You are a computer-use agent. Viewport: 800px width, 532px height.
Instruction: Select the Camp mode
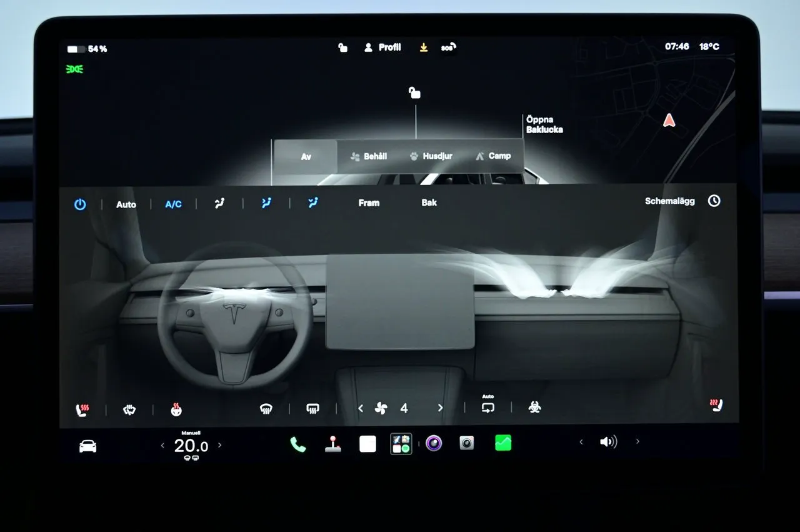[492, 156]
